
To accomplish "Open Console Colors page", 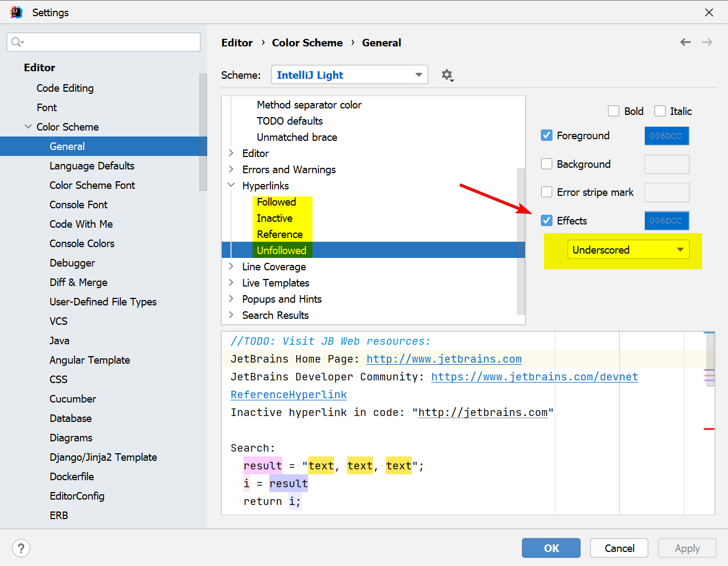I will point(82,243).
